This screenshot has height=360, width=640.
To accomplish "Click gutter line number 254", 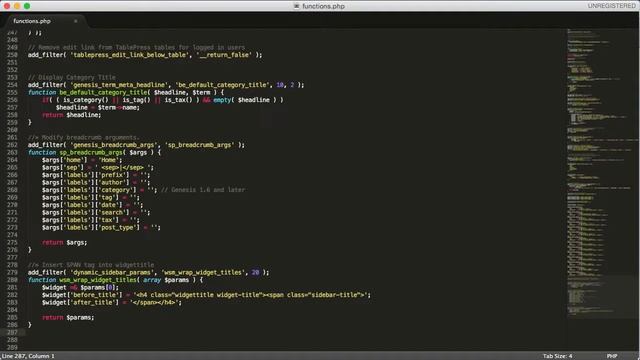I will point(12,85).
